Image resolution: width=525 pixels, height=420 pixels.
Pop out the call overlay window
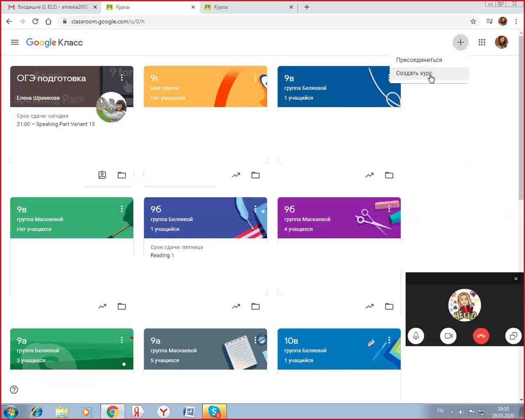(x=513, y=336)
